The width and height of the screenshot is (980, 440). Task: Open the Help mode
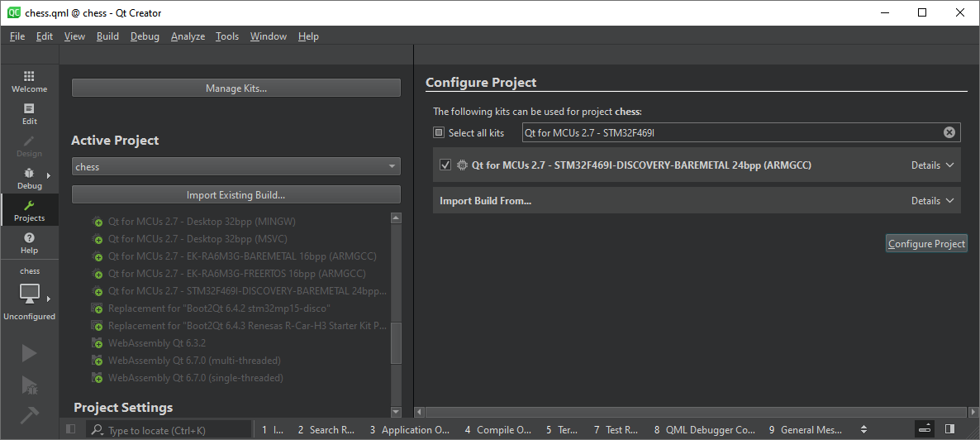[29, 243]
